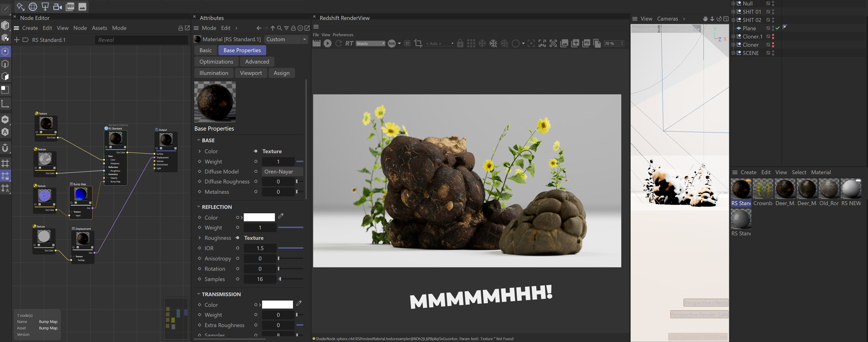Viewport: 868px width, 342px height.
Task: Click the clapperboard render icon in RenderView
Action: (317, 44)
